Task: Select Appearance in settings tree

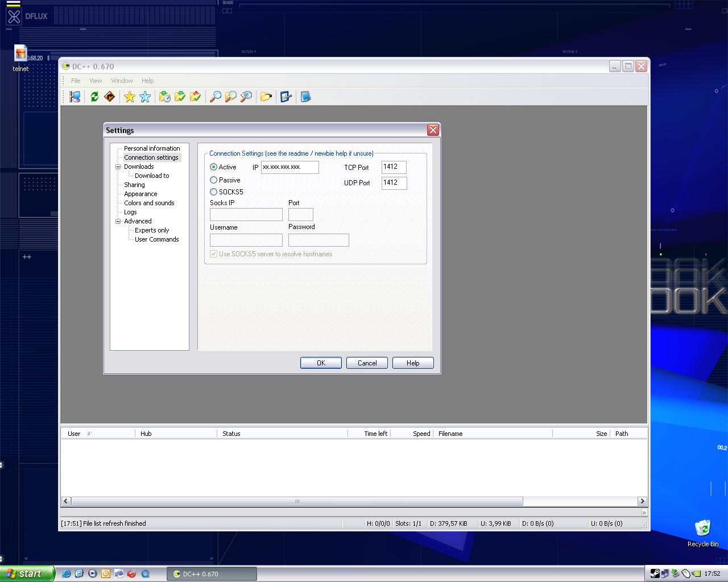Action: (140, 194)
